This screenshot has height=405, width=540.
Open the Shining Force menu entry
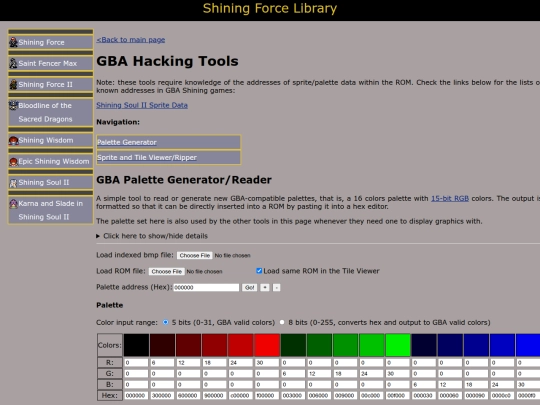pyautogui.click(x=51, y=42)
